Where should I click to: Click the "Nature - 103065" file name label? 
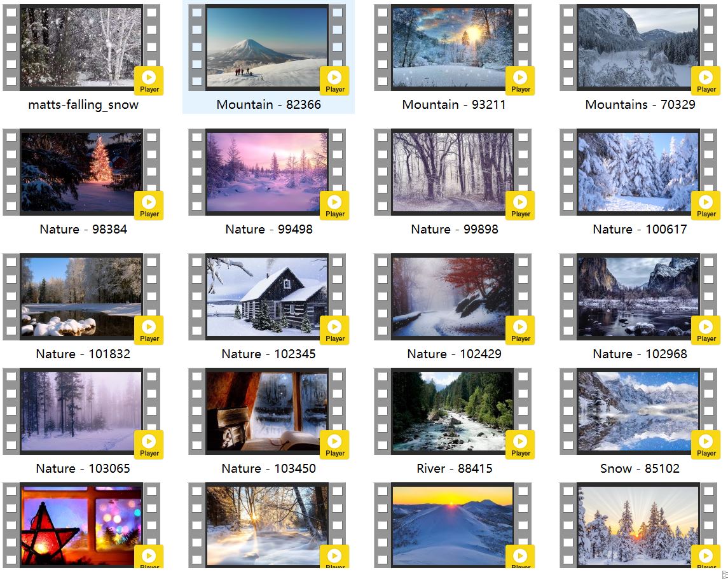(83, 468)
